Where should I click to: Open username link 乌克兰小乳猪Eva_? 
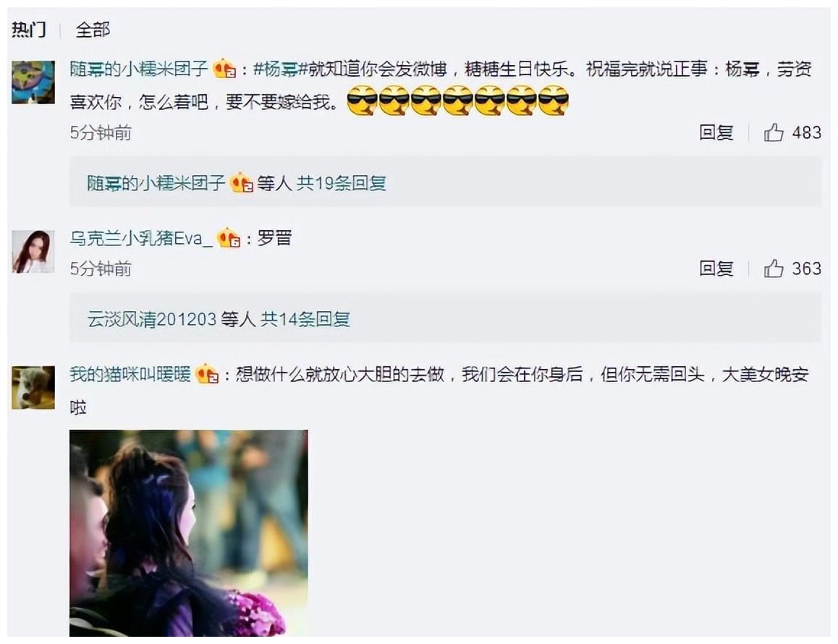(141, 238)
